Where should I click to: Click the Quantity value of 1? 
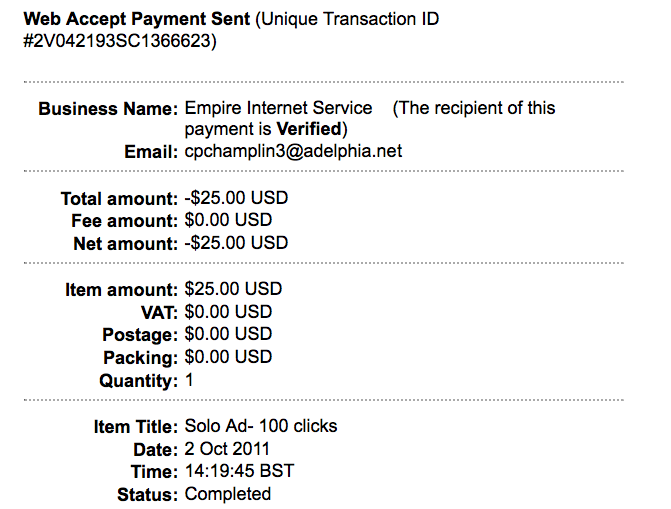pos(190,380)
